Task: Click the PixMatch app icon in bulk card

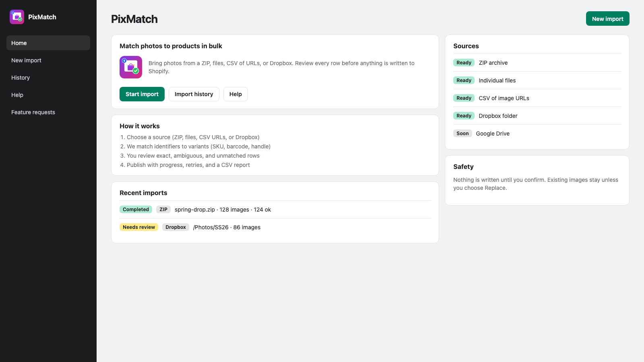Action: 131,67
